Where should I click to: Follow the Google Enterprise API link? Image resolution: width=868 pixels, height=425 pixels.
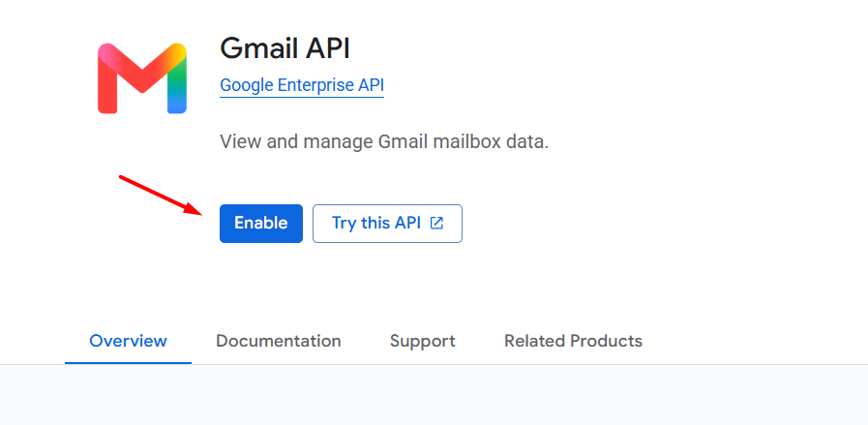pyautogui.click(x=302, y=85)
